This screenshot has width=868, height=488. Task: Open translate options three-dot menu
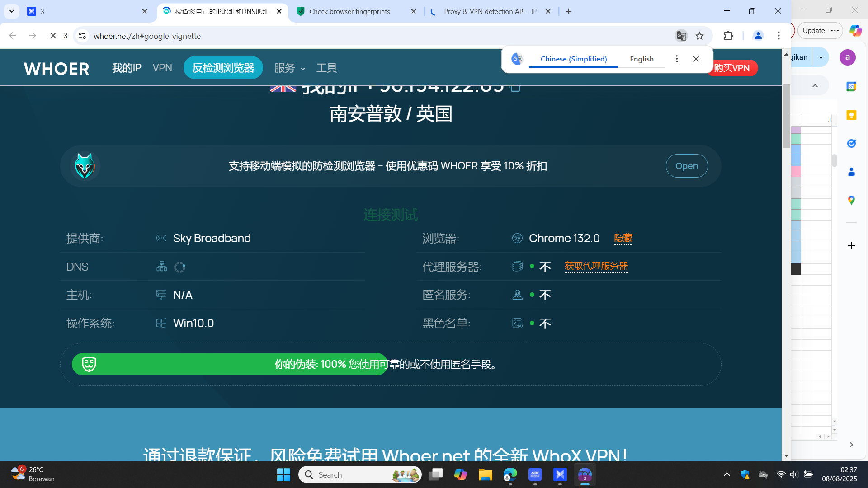pyautogui.click(x=676, y=59)
